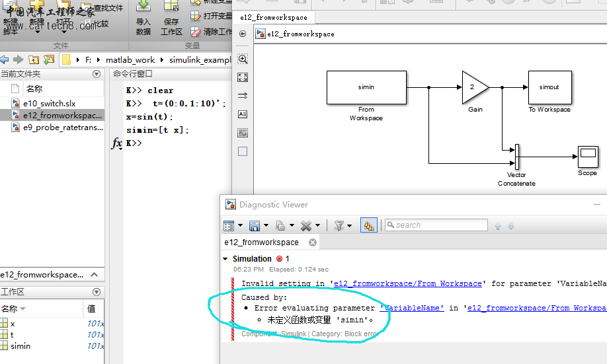Click the up one folder icon
This screenshot has height=364, width=607.
(x=34, y=59)
